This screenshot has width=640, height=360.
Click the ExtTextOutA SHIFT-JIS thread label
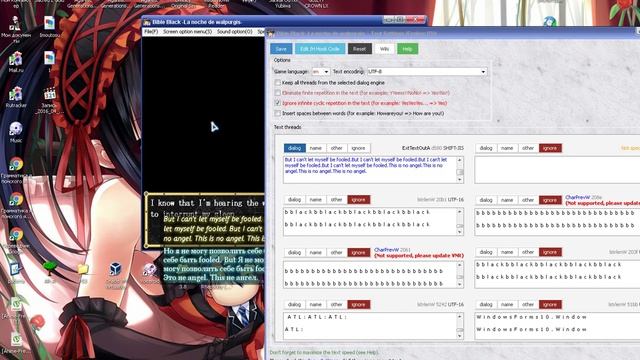[x=433, y=148]
